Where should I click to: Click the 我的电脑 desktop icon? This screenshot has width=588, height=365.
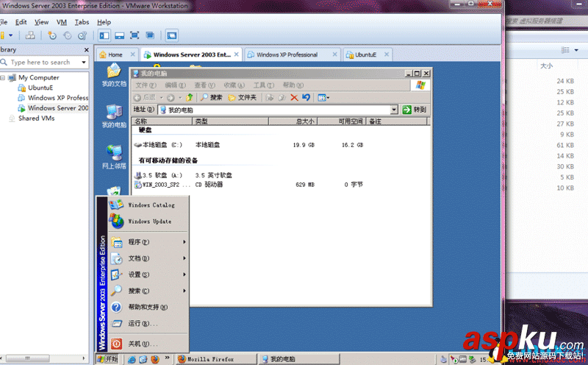tap(114, 116)
